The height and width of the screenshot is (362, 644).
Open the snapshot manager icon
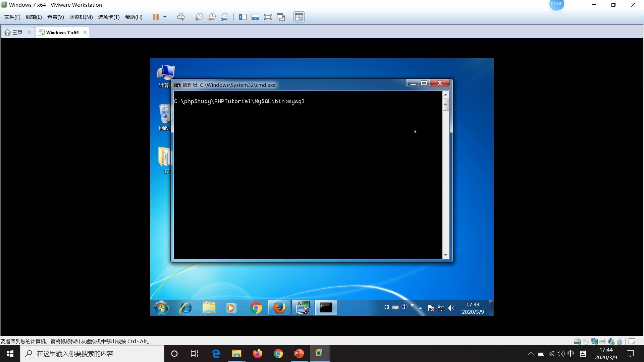tap(225, 17)
